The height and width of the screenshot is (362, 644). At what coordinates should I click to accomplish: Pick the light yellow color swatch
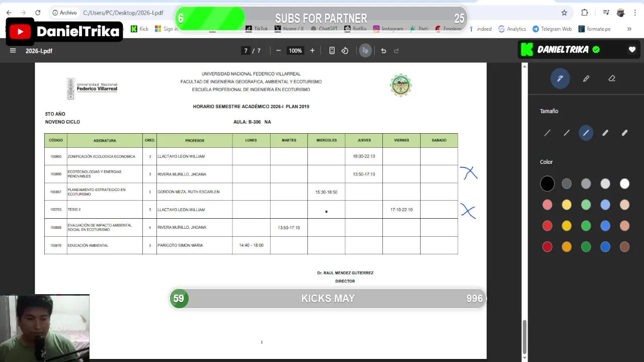(x=567, y=205)
